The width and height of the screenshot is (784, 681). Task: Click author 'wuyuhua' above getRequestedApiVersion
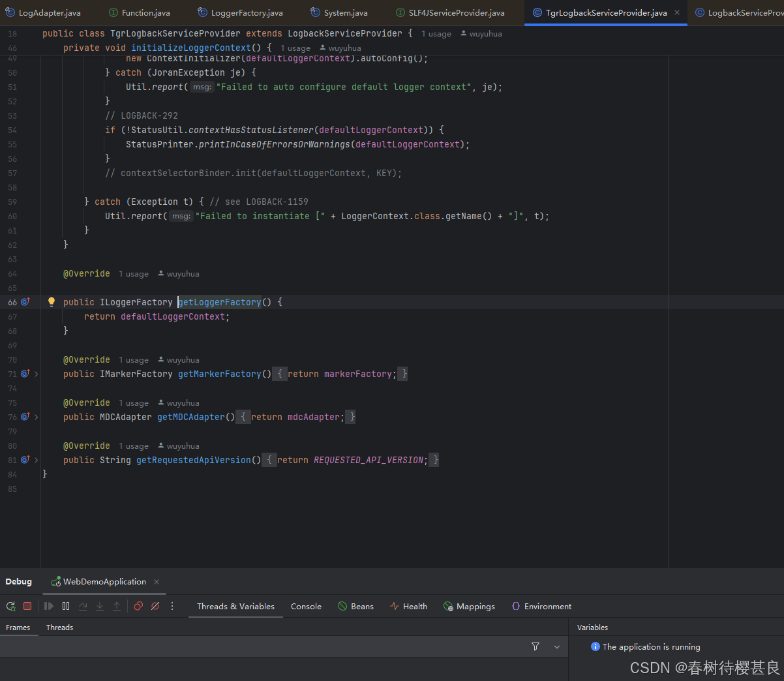click(179, 446)
